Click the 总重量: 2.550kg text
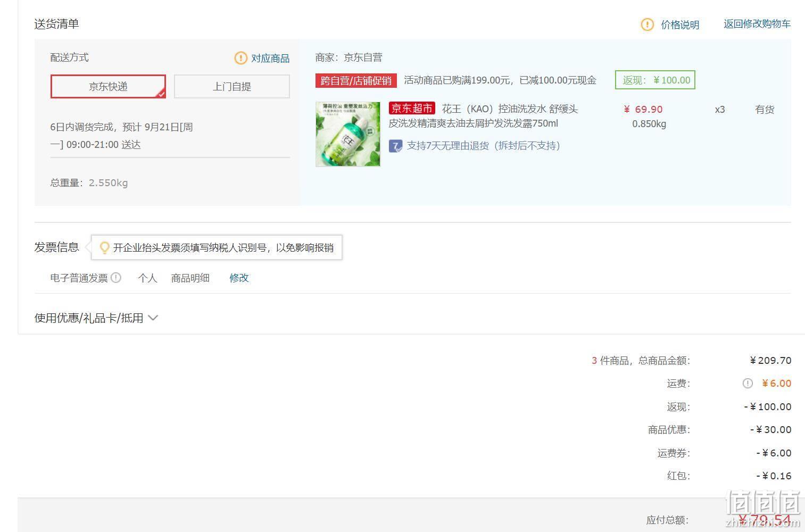This screenshot has height=532, width=805. pyautogui.click(x=89, y=182)
